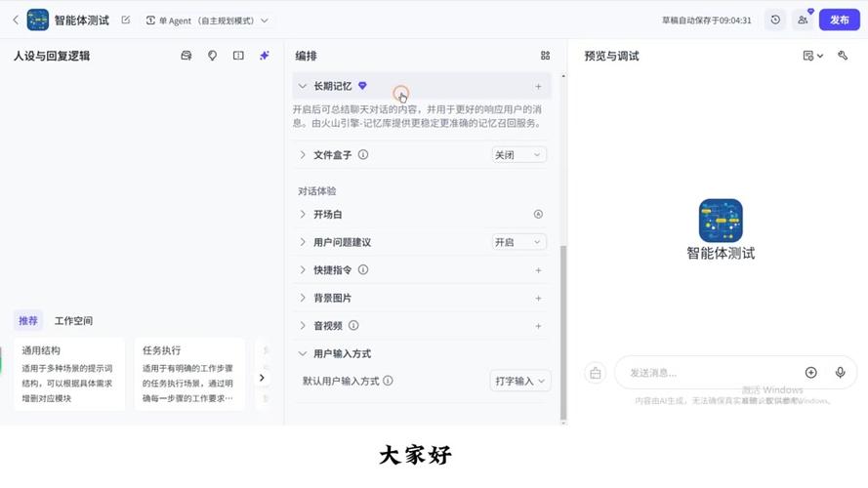Expand the 用户问题建议 section
The image size is (868, 488).
click(303, 242)
